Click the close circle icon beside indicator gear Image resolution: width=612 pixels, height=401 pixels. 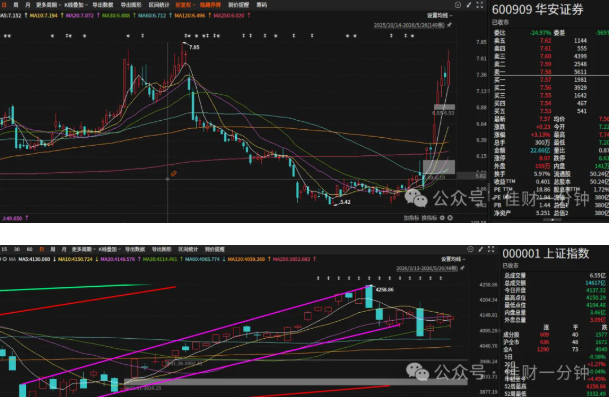click(450, 218)
